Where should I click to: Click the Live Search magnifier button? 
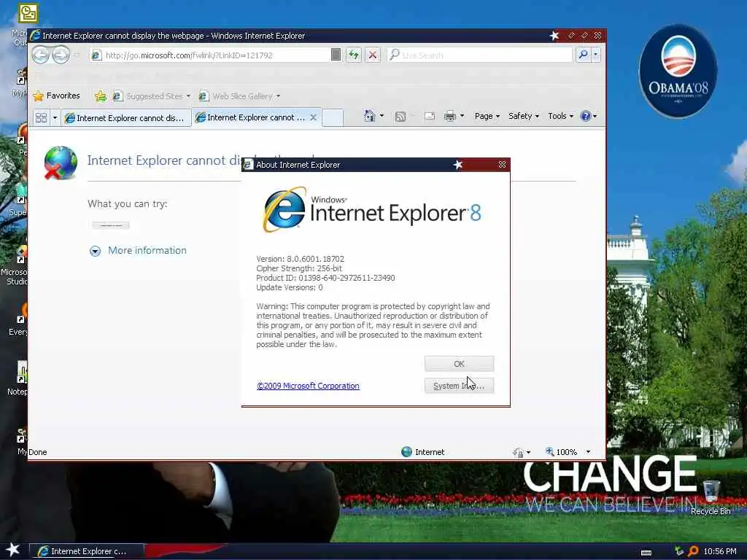coord(583,55)
